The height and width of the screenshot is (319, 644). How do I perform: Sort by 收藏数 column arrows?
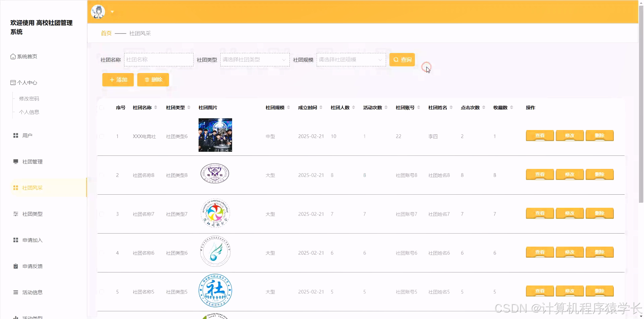point(512,108)
